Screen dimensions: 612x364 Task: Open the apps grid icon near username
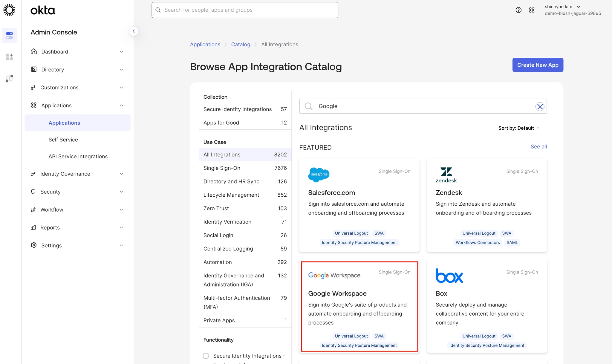tap(532, 10)
